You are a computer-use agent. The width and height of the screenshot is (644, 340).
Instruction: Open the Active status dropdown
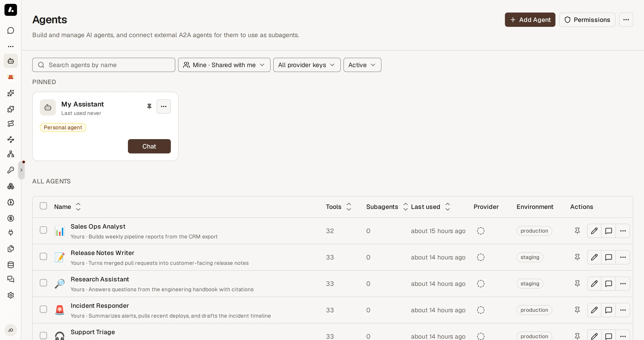pos(362,65)
